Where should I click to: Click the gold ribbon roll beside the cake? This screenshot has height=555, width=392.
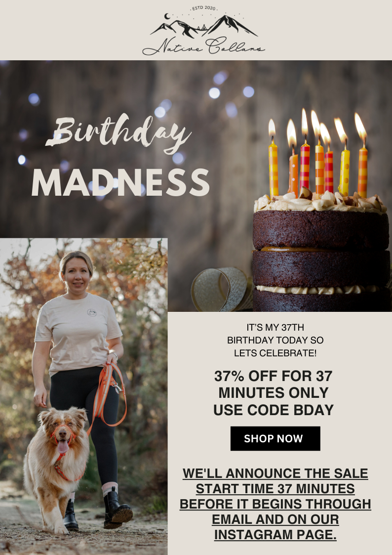coord(221,289)
